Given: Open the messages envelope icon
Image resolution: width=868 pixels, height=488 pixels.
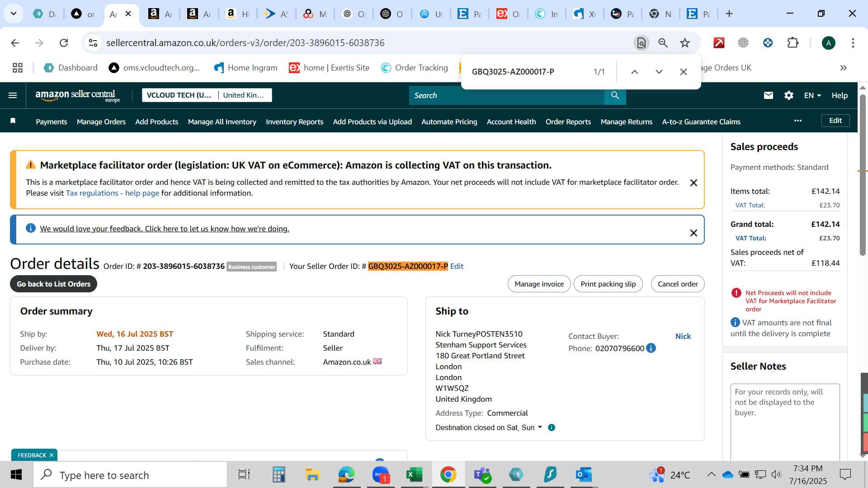Looking at the screenshot, I should 768,95.
